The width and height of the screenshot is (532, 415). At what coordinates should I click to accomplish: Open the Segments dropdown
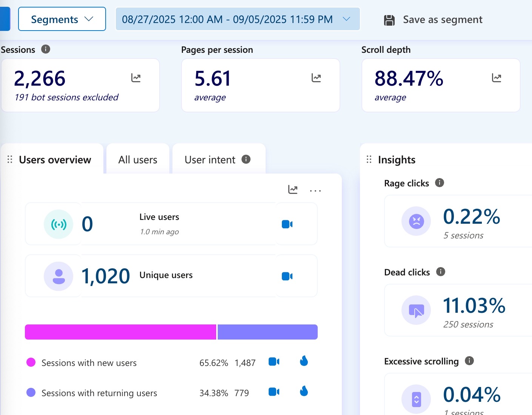pyautogui.click(x=62, y=19)
